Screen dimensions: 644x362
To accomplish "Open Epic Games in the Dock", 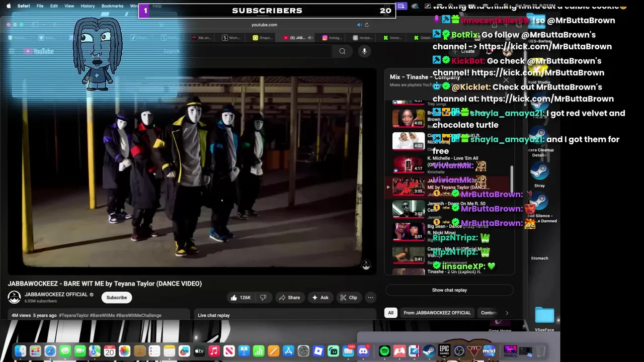I will tap(444, 350).
